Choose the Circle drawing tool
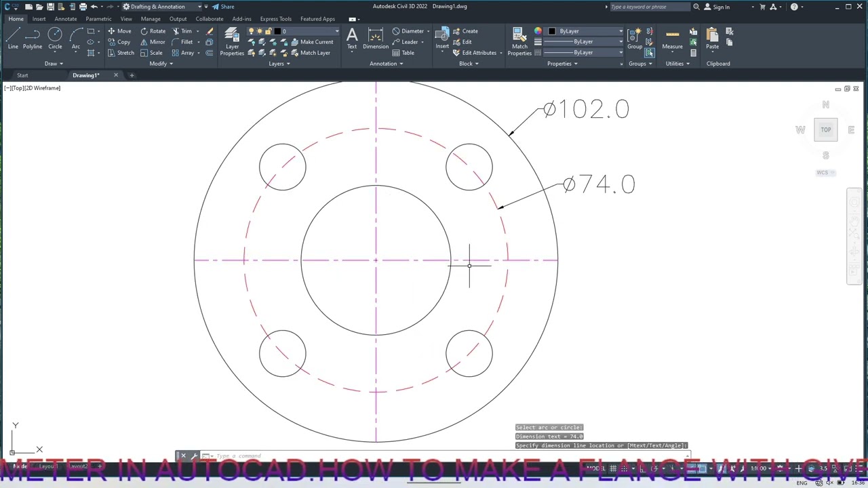 (55, 39)
